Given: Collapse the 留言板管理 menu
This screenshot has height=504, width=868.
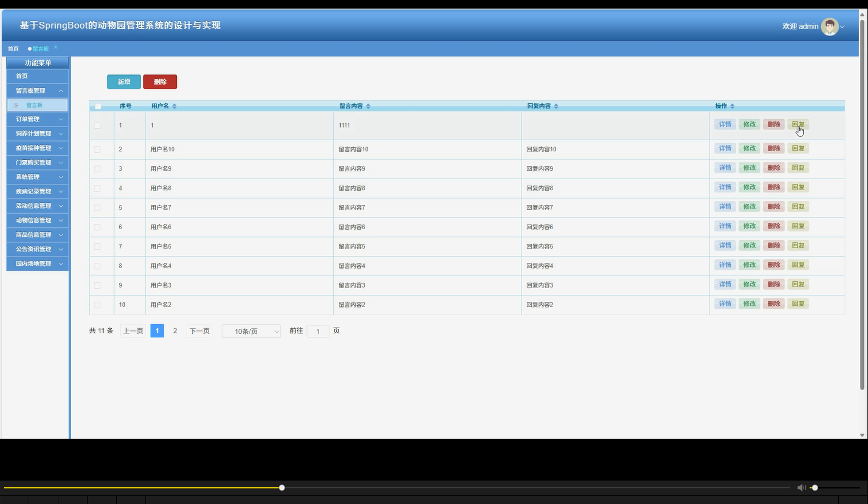Looking at the screenshot, I should click(37, 90).
